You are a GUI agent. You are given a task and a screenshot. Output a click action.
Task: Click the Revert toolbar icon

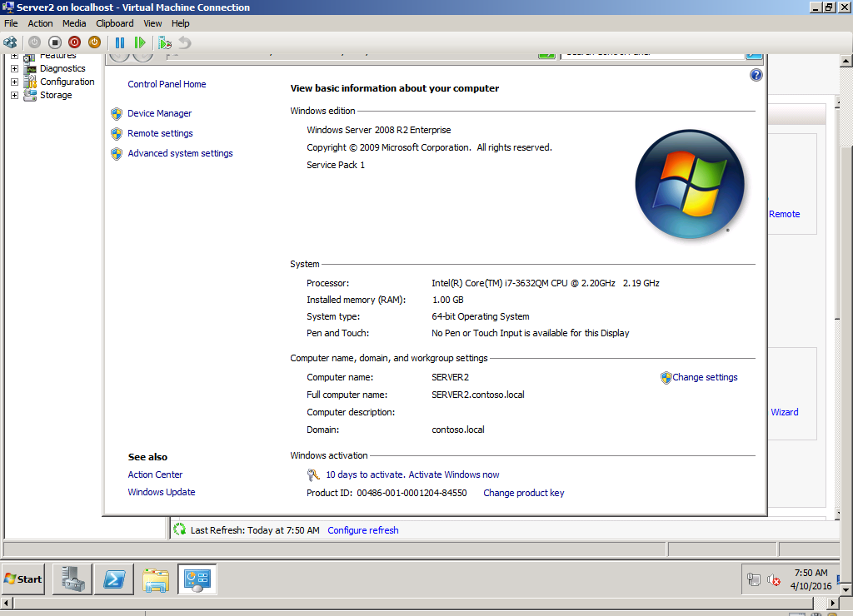pos(185,42)
